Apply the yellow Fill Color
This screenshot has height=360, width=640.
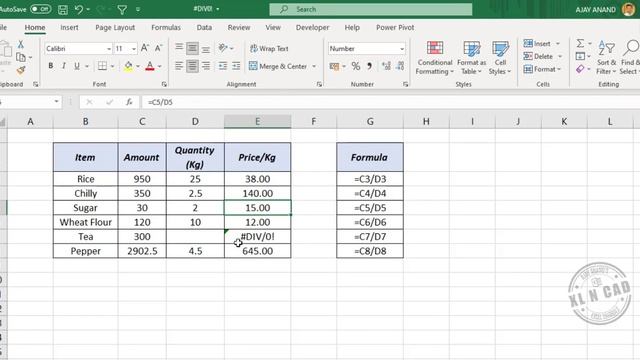coord(128,66)
